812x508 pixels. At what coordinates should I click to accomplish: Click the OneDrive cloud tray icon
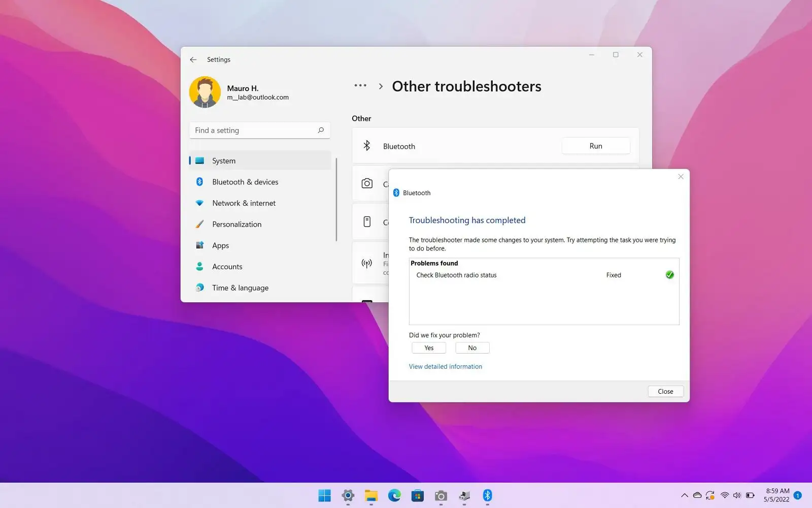[x=697, y=495]
